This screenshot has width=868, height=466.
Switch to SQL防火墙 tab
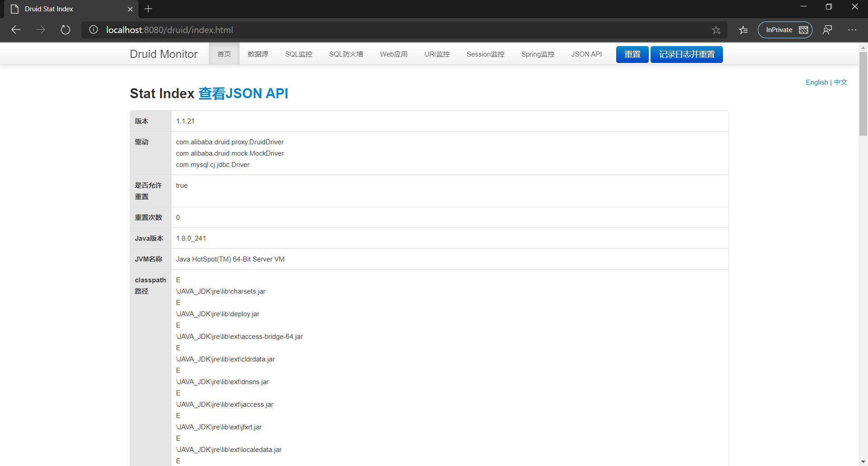(346, 54)
